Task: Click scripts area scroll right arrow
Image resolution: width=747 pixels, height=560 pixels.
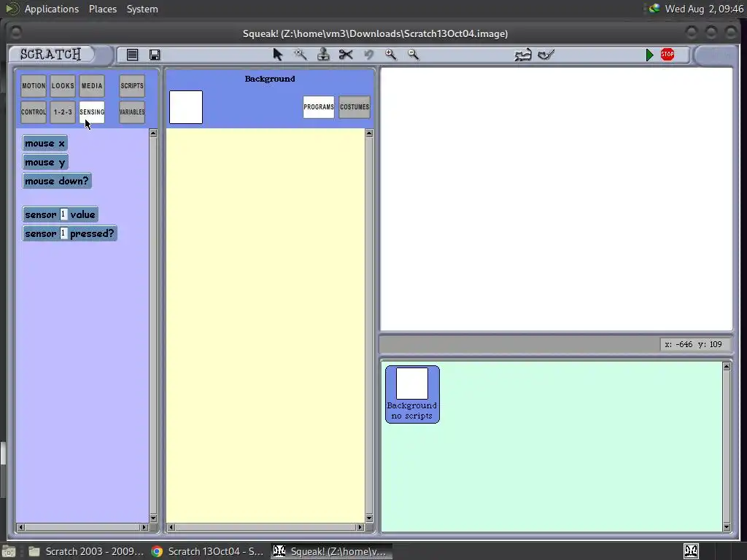Action: pyautogui.click(x=360, y=527)
